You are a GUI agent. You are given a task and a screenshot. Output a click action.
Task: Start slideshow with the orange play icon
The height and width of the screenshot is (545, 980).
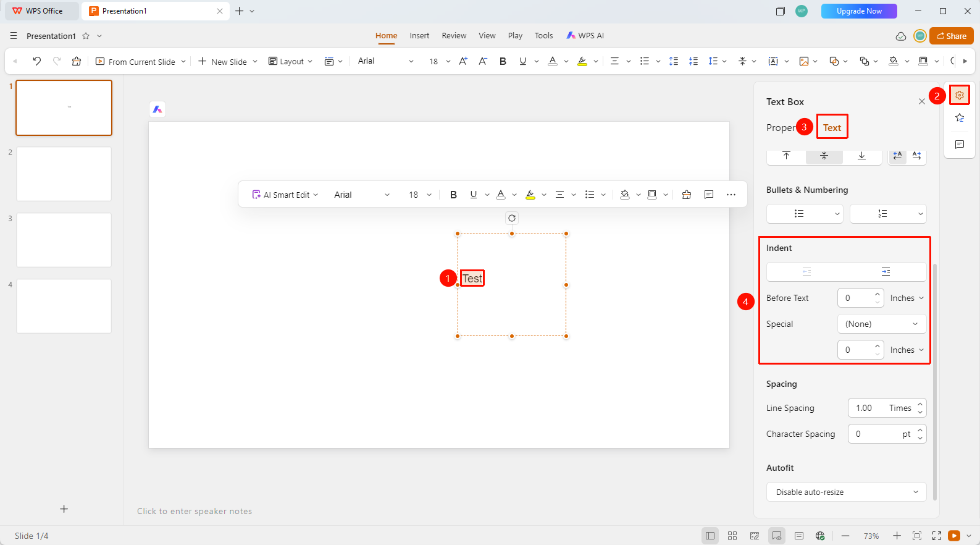tap(954, 536)
